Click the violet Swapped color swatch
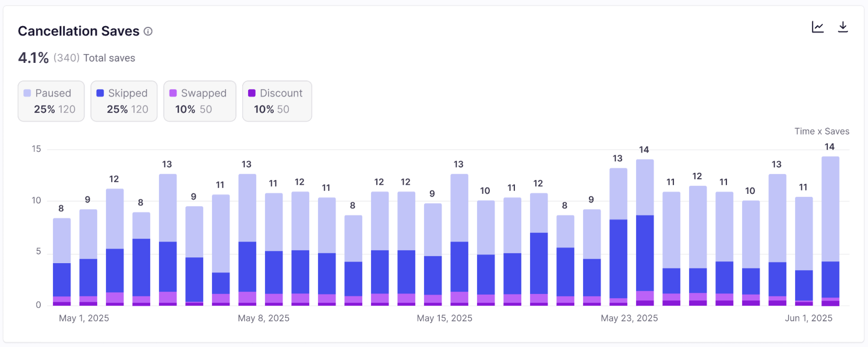Screen dimensions: 868x347 (x=173, y=93)
